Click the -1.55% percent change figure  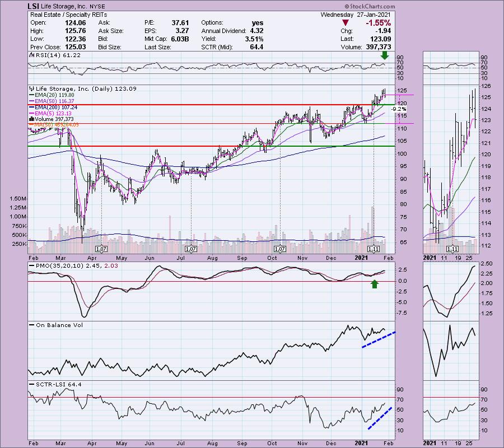point(378,23)
